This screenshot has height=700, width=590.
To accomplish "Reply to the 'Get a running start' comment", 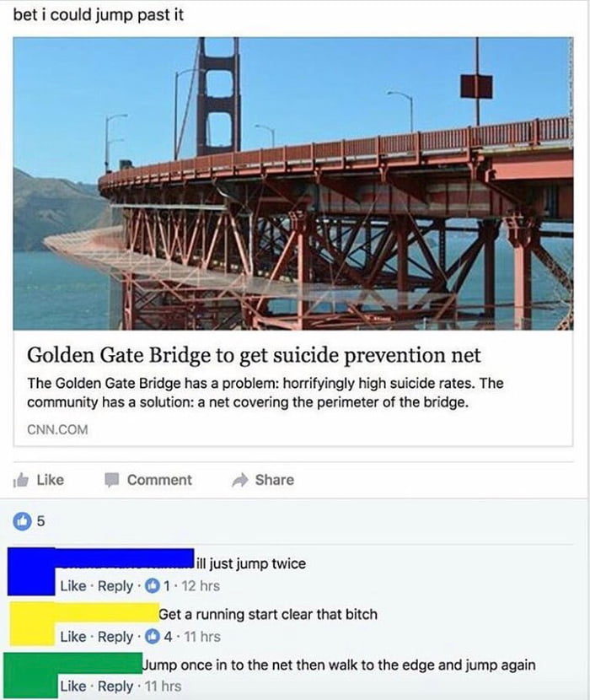I will pos(115,637).
